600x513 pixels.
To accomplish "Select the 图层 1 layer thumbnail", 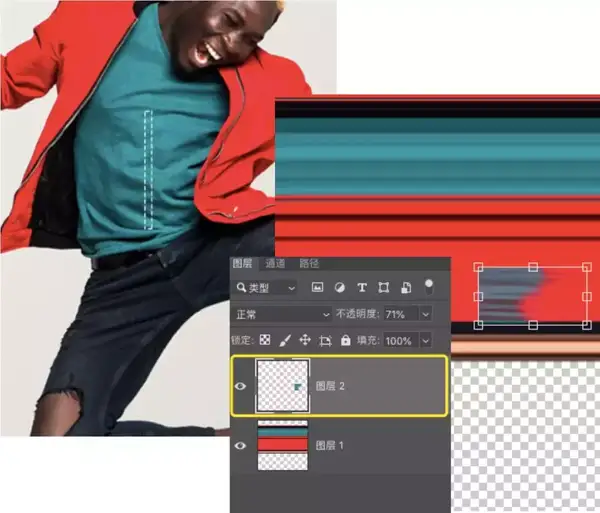I will 281,445.
